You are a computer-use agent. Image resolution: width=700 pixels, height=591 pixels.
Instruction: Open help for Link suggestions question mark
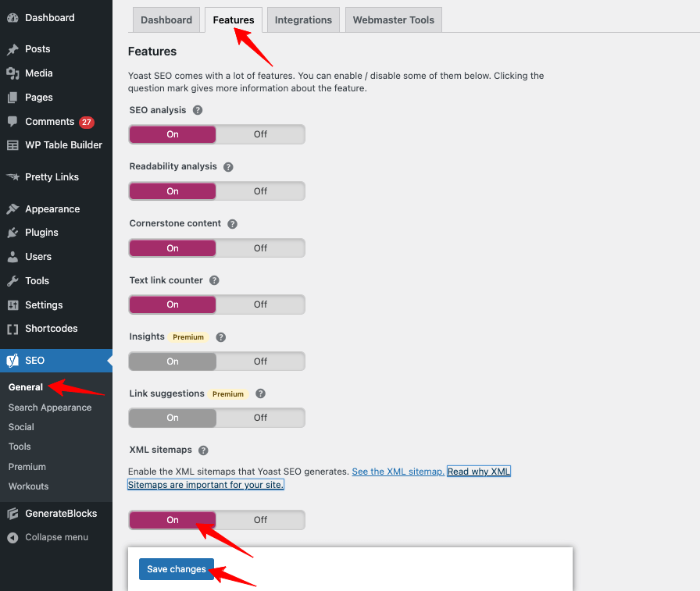tap(260, 393)
